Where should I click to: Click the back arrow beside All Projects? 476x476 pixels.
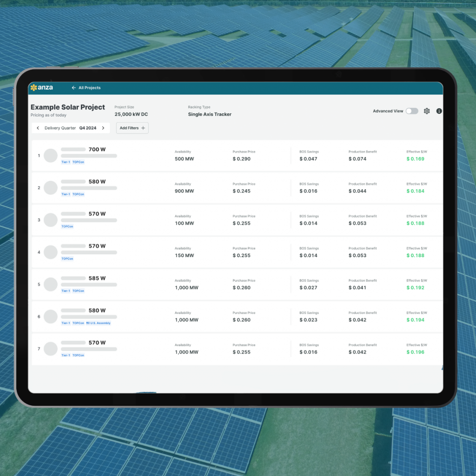coord(73,88)
